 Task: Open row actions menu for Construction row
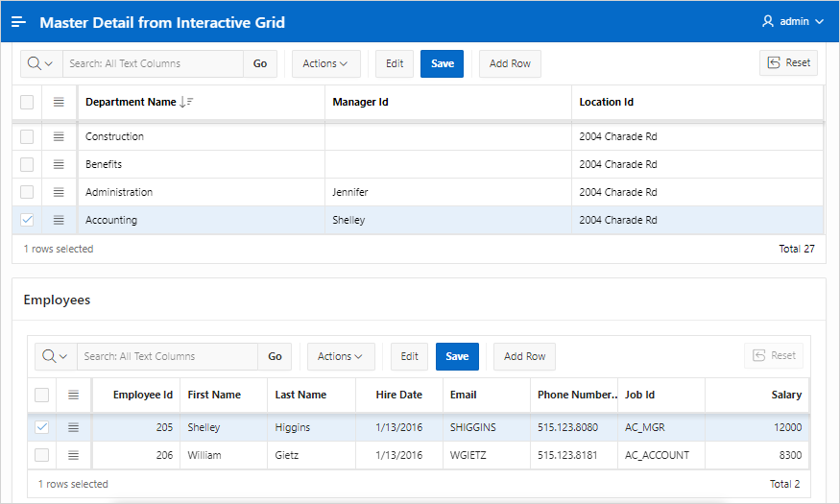coord(59,136)
